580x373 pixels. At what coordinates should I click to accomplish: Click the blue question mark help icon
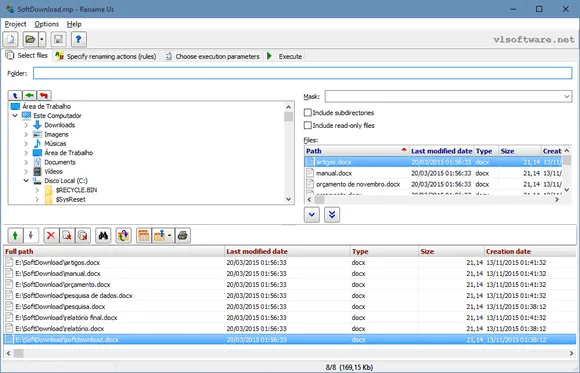pos(78,39)
